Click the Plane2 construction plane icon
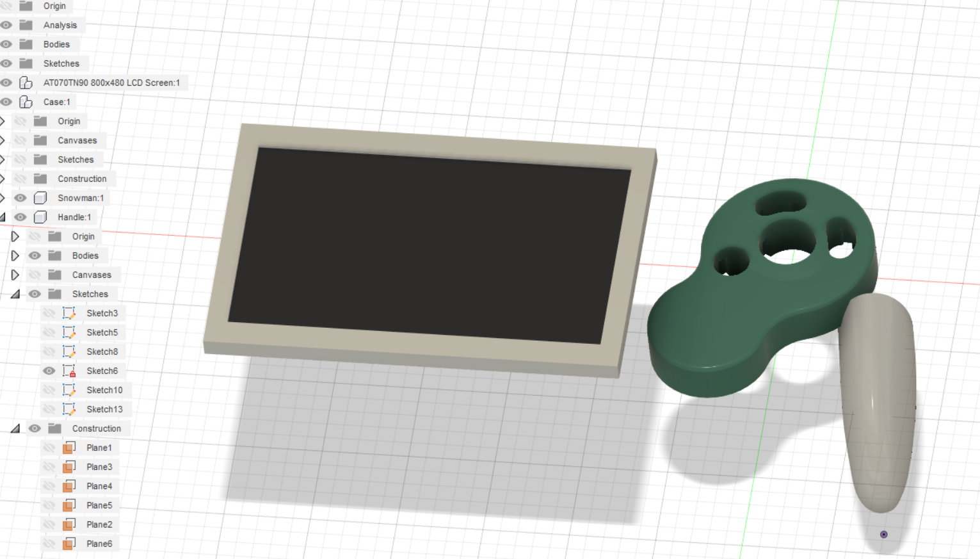The image size is (980, 559). (69, 524)
